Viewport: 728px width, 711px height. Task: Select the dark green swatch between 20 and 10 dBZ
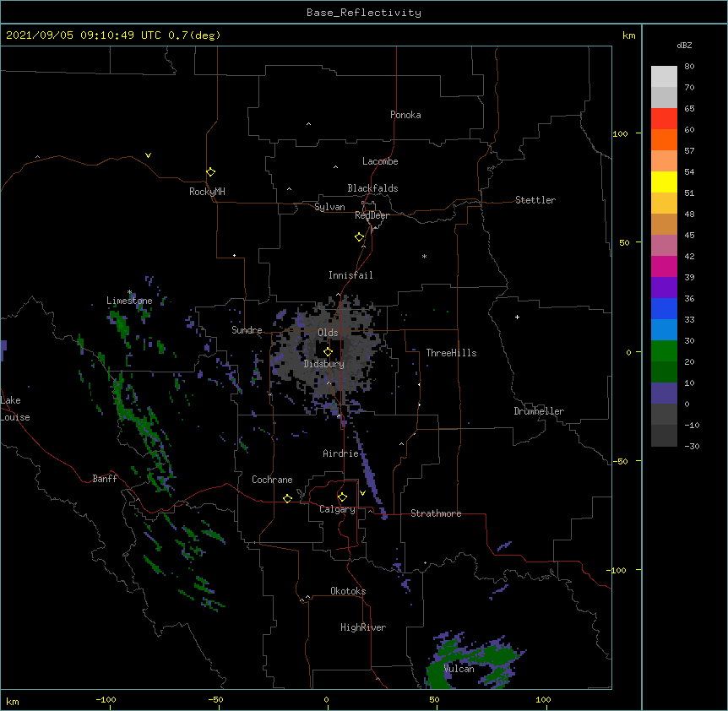tap(664, 372)
